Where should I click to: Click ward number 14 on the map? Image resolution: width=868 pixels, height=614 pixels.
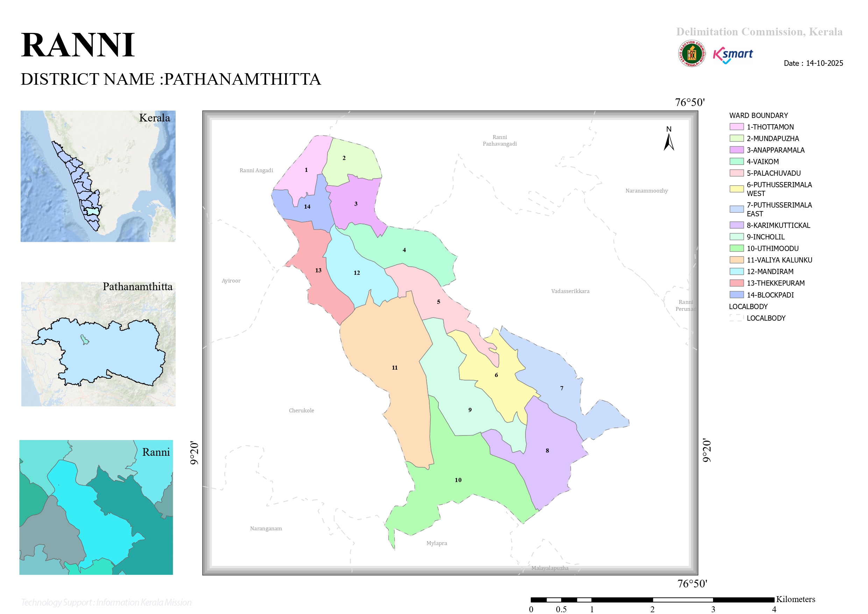coord(308,207)
